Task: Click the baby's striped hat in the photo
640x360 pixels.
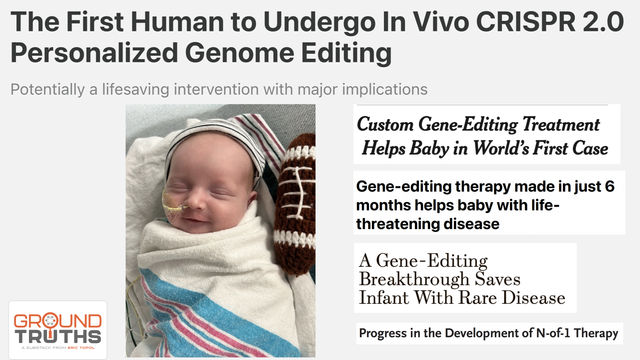Action: pos(216,143)
